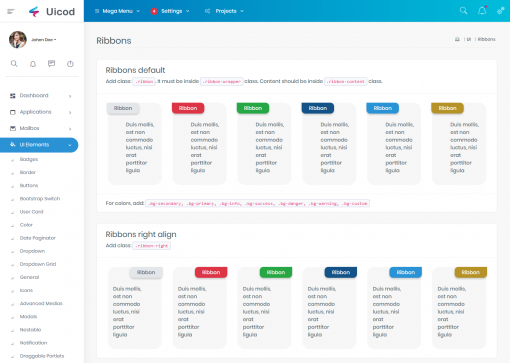Open the Jahen Doe profile dropdown

[43, 40]
